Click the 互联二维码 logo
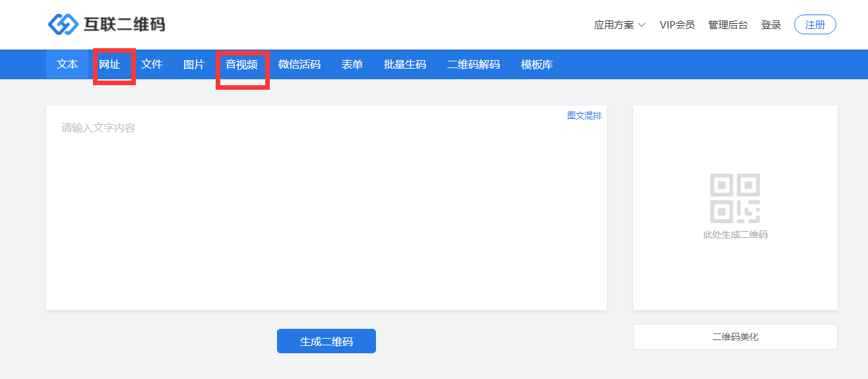The height and width of the screenshot is (379, 868). tap(106, 24)
